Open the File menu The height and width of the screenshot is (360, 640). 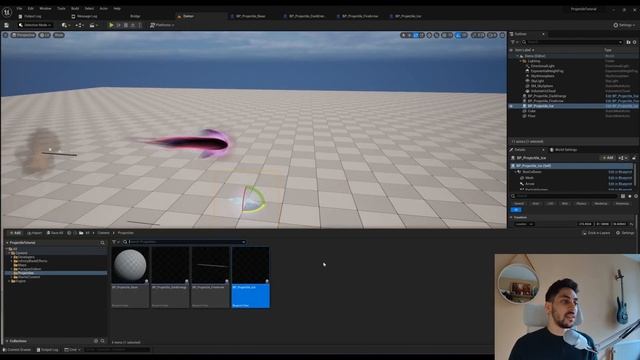coord(19,9)
